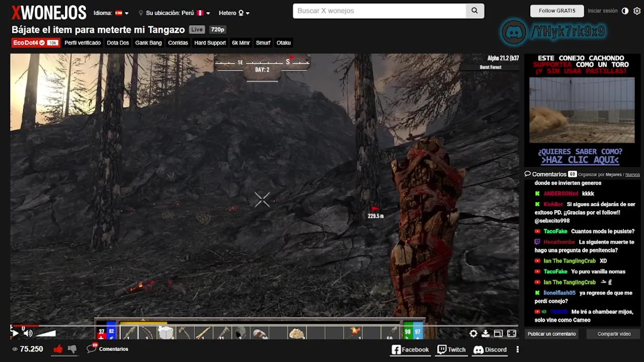
Task: Click the thumbs down dislike icon
Action: point(72,349)
